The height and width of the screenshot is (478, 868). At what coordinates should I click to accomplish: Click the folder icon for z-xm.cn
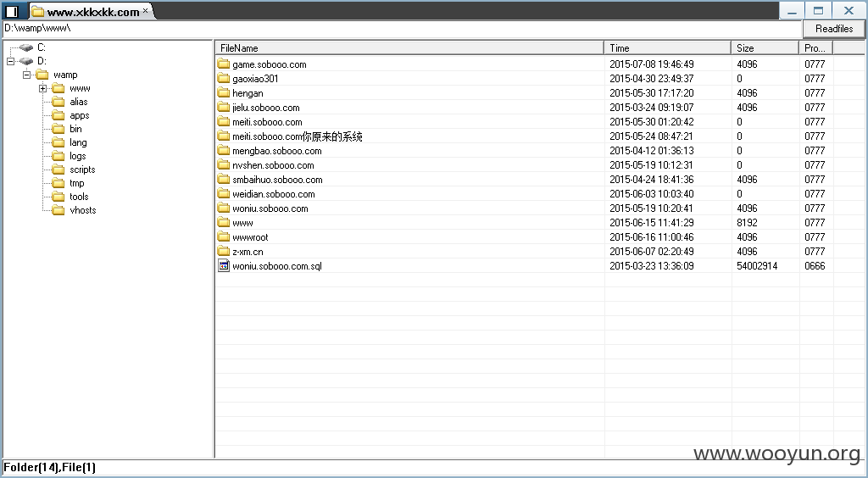(224, 251)
